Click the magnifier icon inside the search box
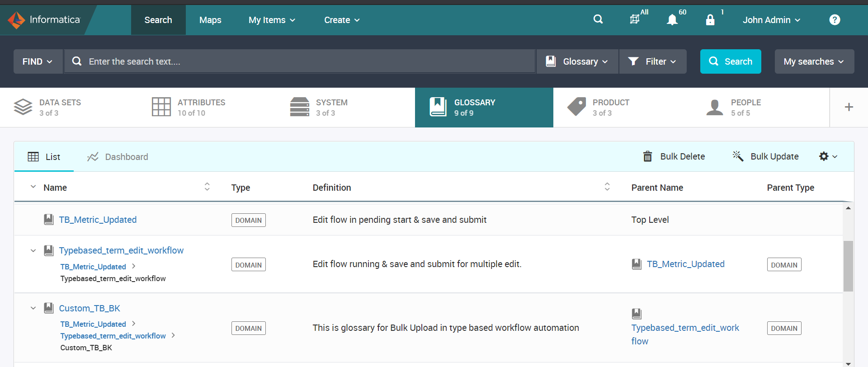The height and width of the screenshot is (367, 868). pyautogui.click(x=77, y=61)
